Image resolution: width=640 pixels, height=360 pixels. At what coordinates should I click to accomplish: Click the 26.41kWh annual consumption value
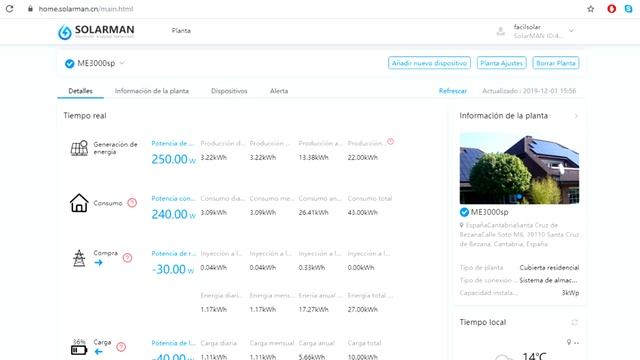(x=313, y=213)
